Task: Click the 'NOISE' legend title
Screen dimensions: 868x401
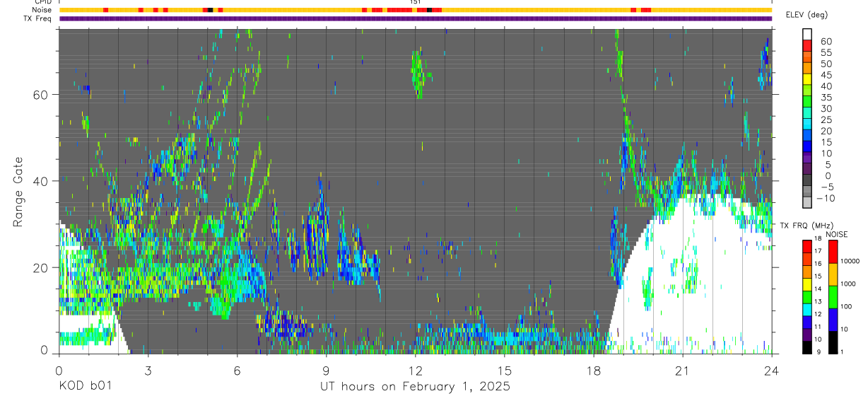Action: click(x=837, y=234)
